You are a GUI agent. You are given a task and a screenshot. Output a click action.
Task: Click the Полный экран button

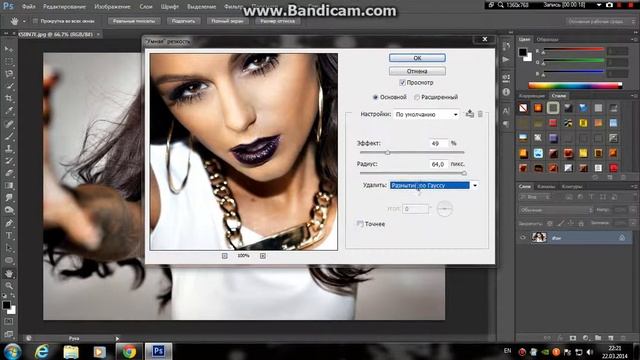click(227, 21)
